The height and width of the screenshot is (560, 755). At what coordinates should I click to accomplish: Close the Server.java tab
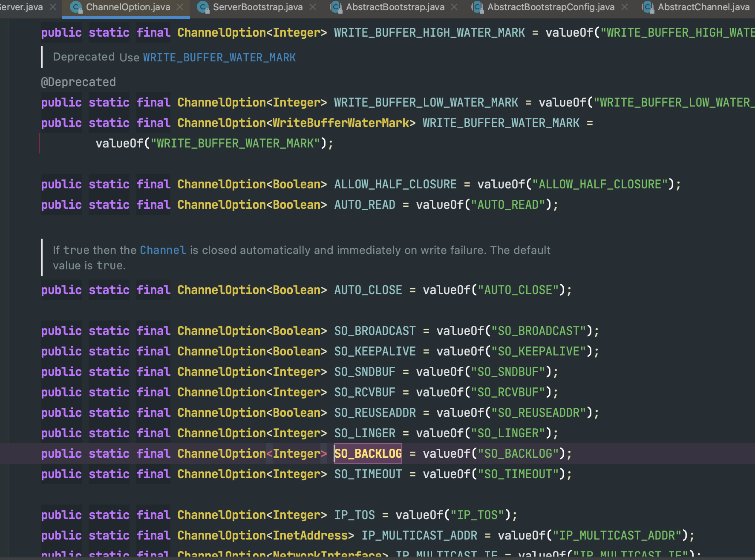(x=53, y=7)
